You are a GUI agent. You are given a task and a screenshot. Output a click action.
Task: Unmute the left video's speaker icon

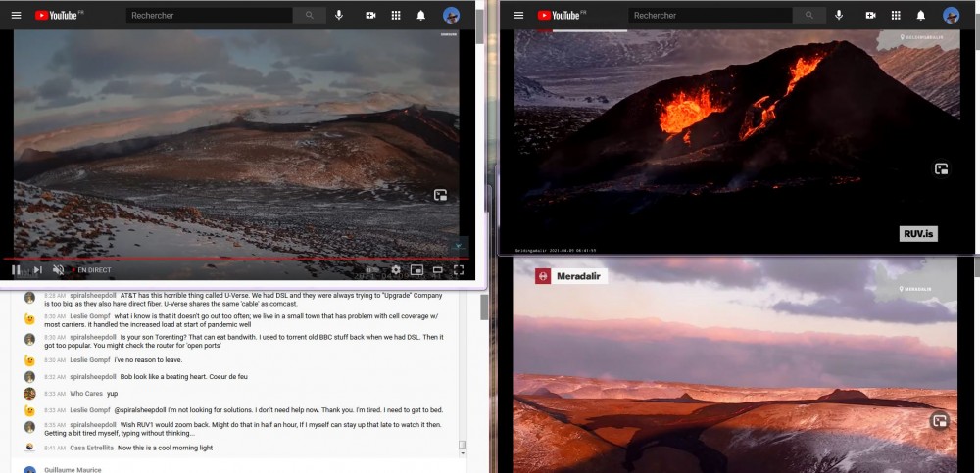[58, 269]
